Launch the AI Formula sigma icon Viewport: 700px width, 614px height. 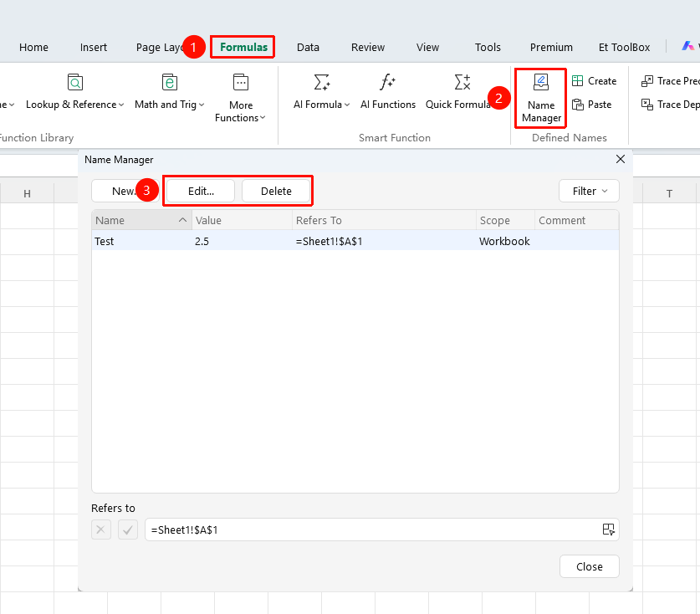coord(321,83)
